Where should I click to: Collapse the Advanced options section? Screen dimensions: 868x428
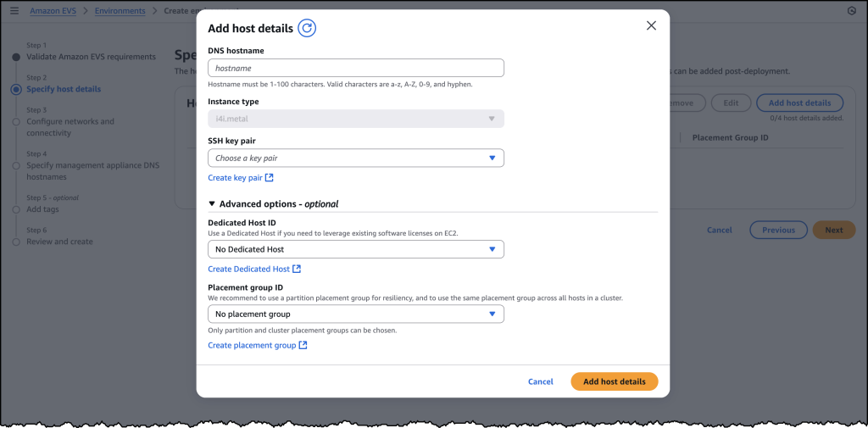pyautogui.click(x=213, y=204)
